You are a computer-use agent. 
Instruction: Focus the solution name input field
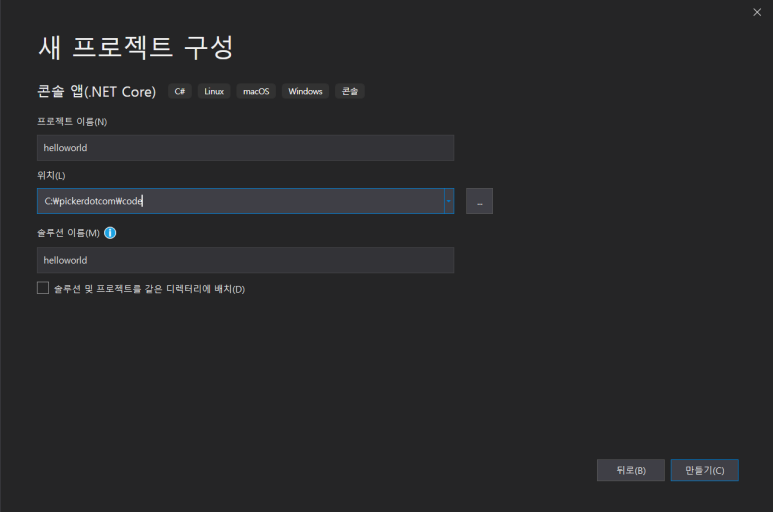(x=246, y=260)
